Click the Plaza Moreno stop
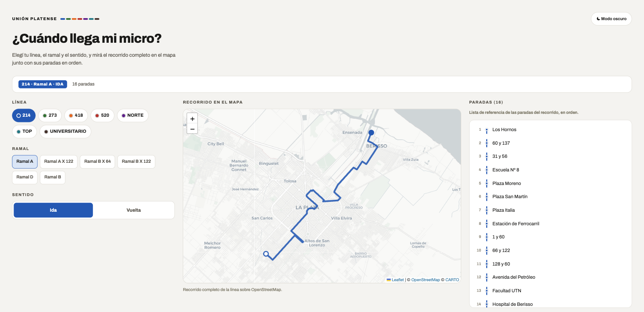Viewport: 644px width, 312px height. (550, 183)
